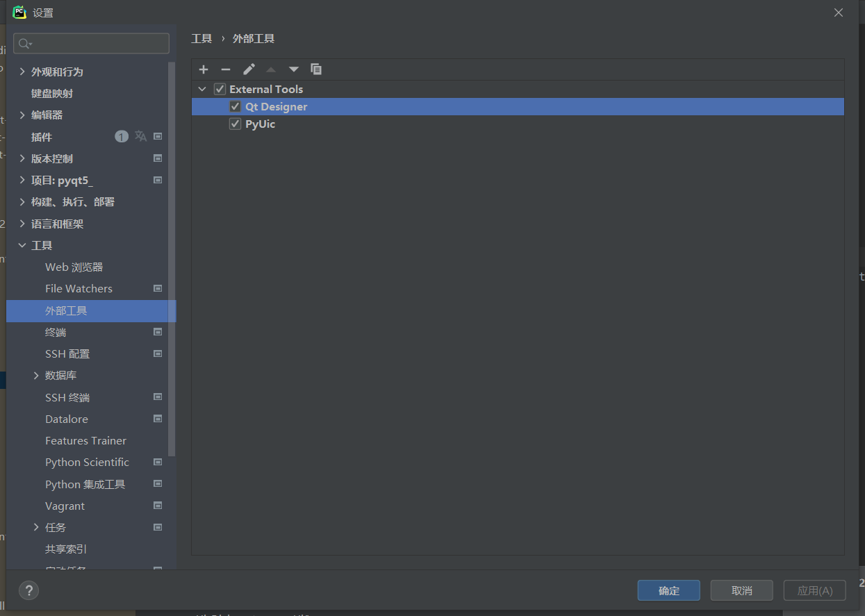Click the Copy tool icon
Viewport: 865px width, 616px height.
(316, 69)
